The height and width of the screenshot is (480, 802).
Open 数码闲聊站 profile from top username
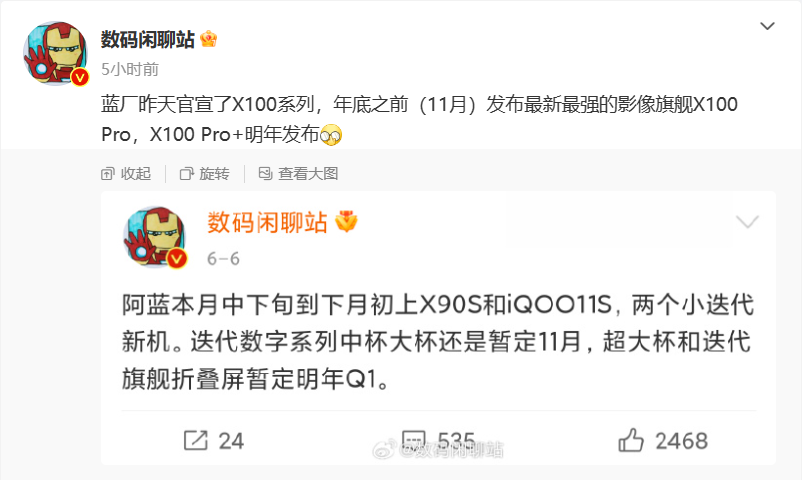147,39
